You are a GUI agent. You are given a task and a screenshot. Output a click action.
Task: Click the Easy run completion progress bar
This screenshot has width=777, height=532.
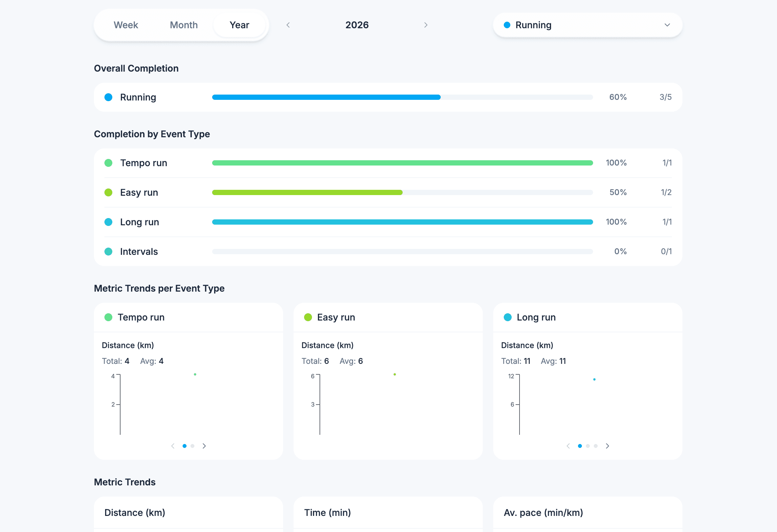pyautogui.click(x=403, y=192)
